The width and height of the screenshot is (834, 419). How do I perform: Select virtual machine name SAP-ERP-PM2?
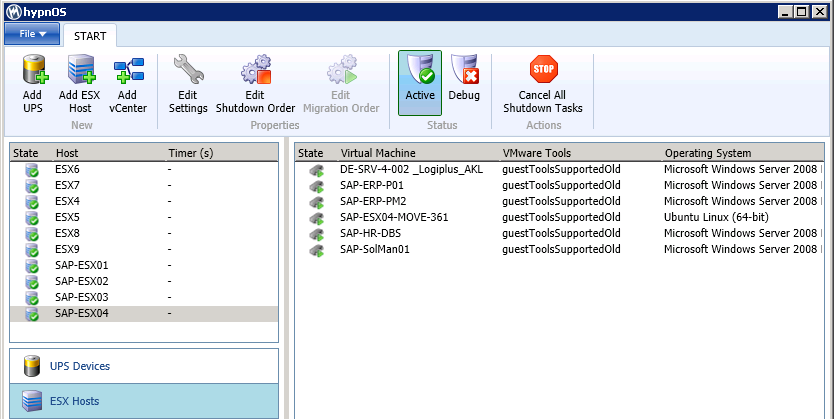373,202
